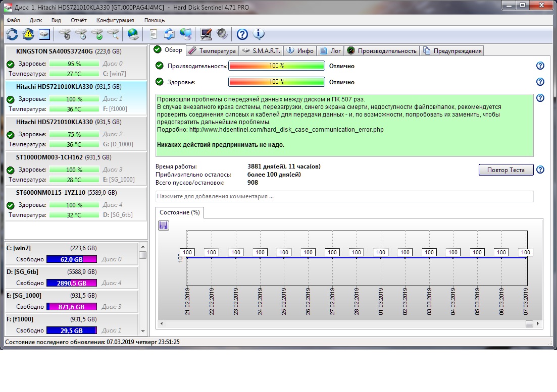The image size is (557, 392).
Task: Select the ST1000DM003-1CH162 disk
Action: tap(76, 168)
